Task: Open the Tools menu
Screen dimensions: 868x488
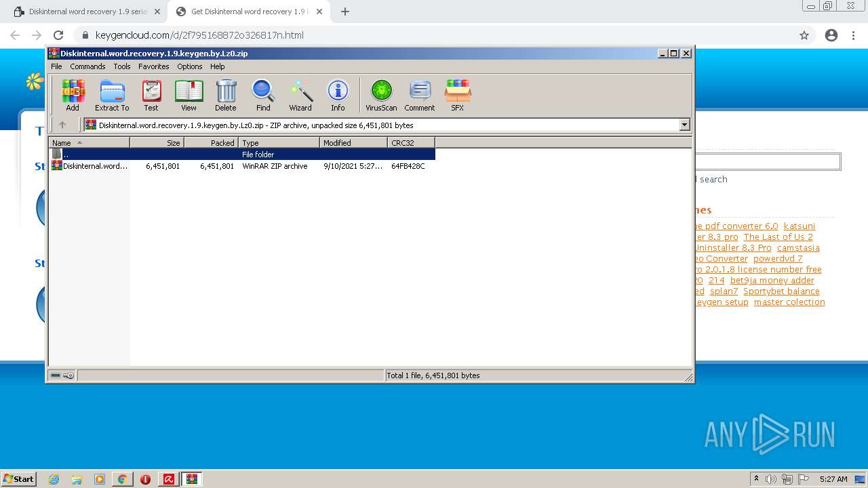Action: click(122, 66)
